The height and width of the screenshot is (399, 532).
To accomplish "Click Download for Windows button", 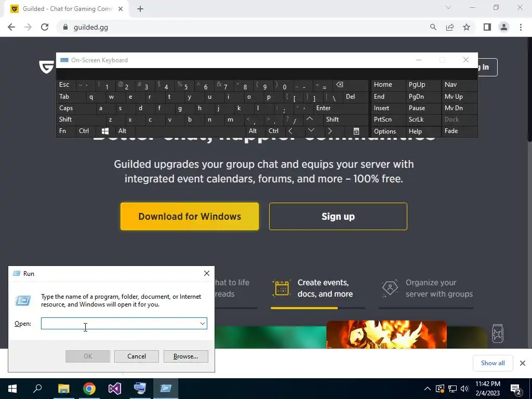I will click(190, 217).
